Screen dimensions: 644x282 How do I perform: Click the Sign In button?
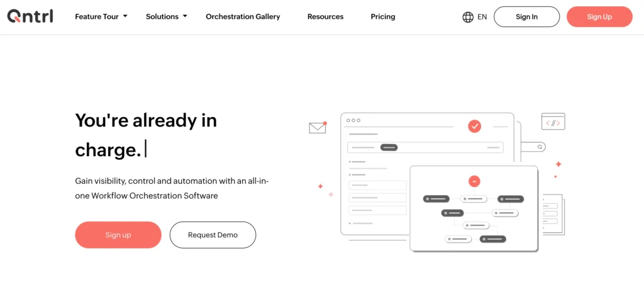(526, 17)
